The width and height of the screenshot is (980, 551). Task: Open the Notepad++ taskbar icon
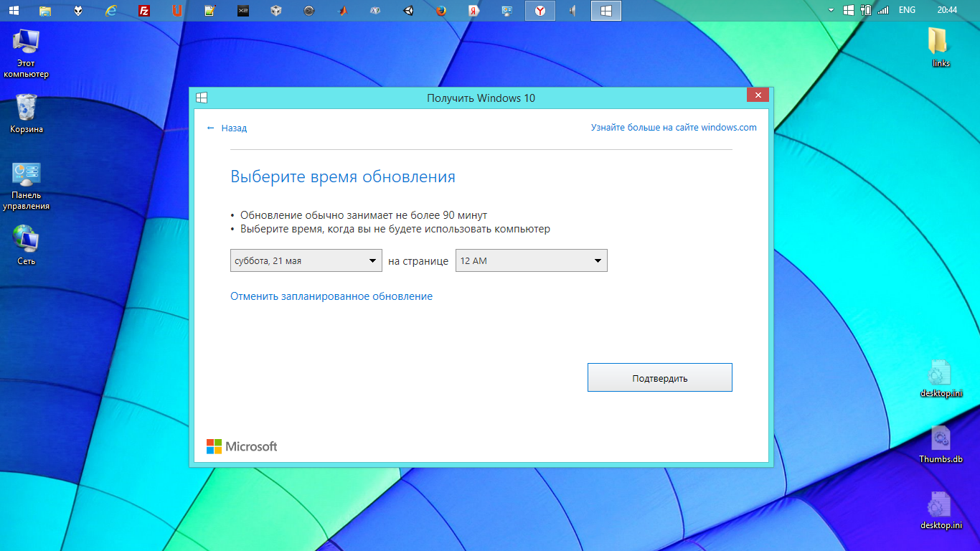click(210, 11)
